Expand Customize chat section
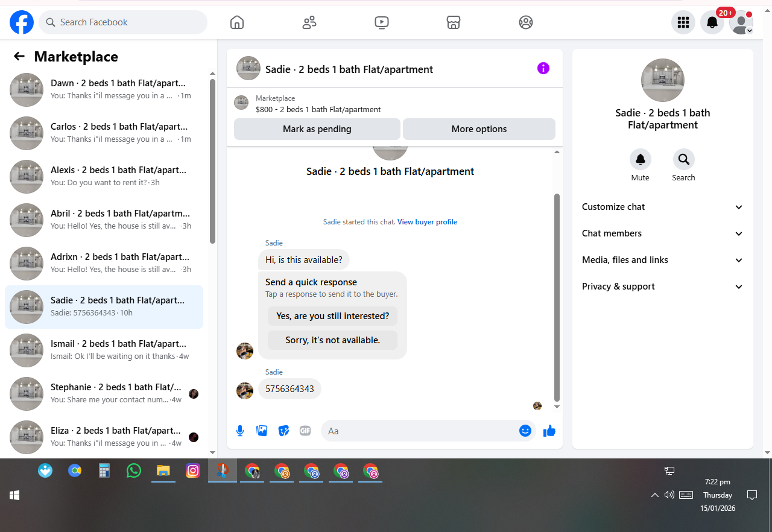Image resolution: width=772 pixels, height=532 pixels. pos(662,207)
